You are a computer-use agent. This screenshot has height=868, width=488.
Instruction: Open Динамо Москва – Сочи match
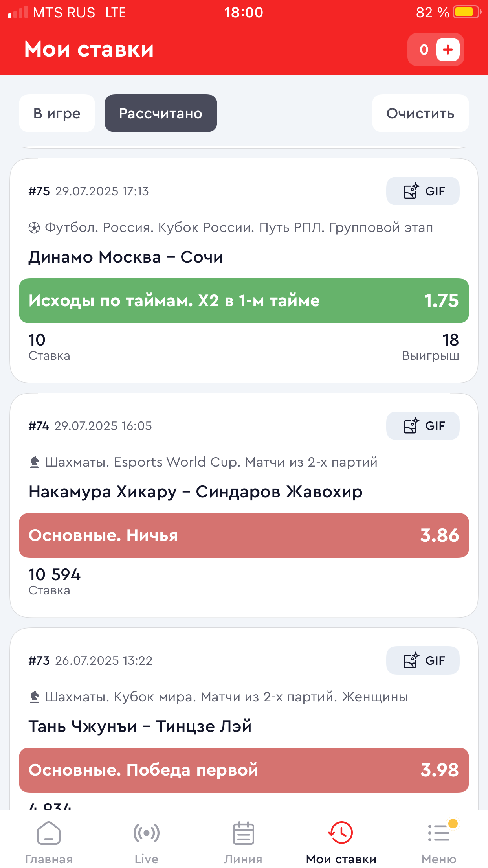point(126,257)
